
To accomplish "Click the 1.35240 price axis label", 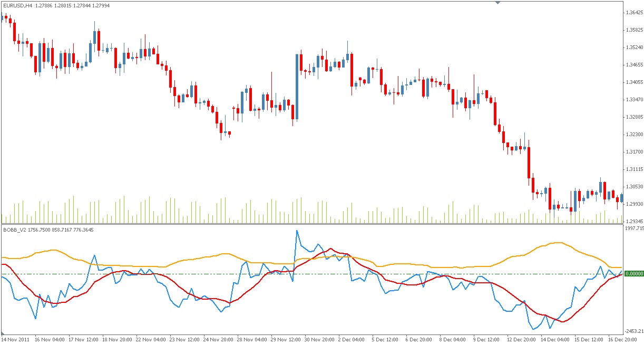I will pos(634,47).
